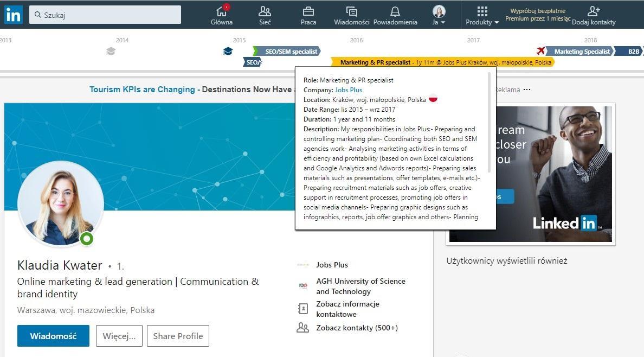Select the dark blue graduation cap timeline marker
644x357 pixels.
coord(228,51)
